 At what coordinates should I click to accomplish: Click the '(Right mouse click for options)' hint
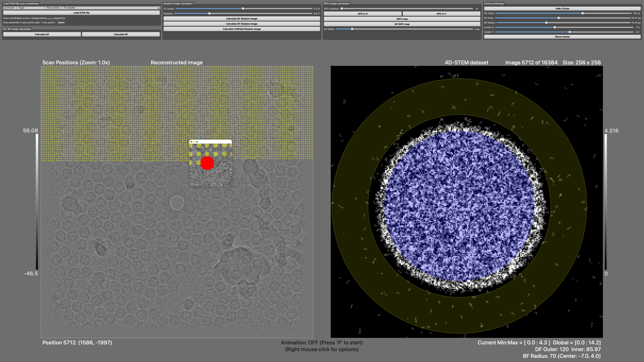click(x=322, y=349)
